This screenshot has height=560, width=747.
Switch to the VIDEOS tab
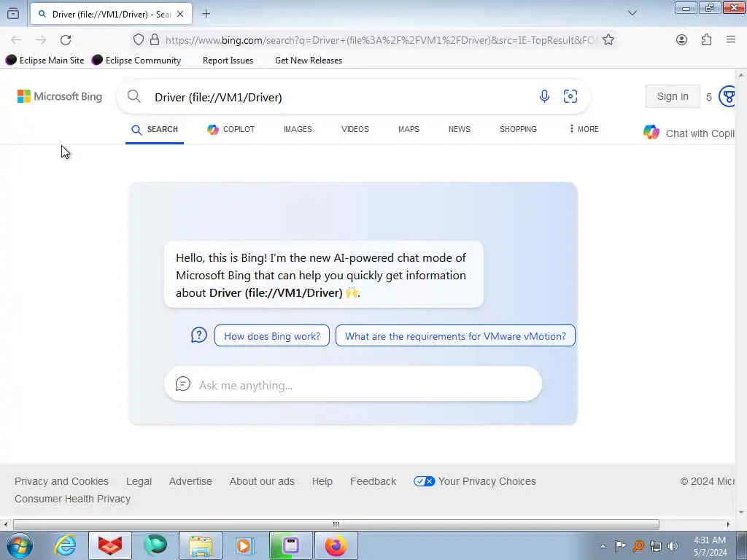pos(355,130)
